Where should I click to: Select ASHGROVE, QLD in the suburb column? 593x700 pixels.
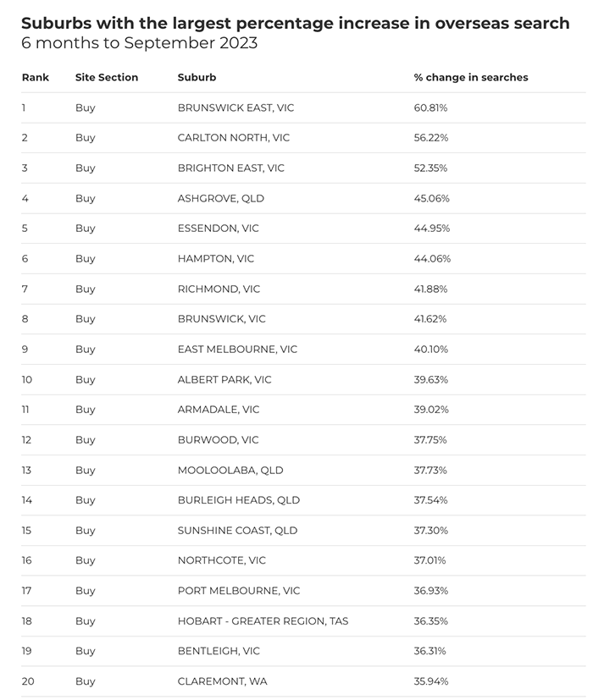pyautogui.click(x=221, y=198)
